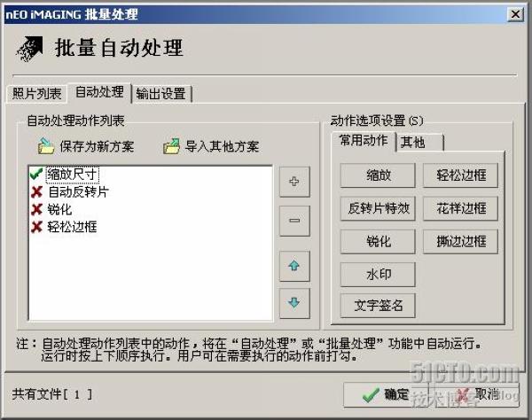Switch to the 其他 actions tab
The height and width of the screenshot is (420, 532).
click(x=420, y=143)
